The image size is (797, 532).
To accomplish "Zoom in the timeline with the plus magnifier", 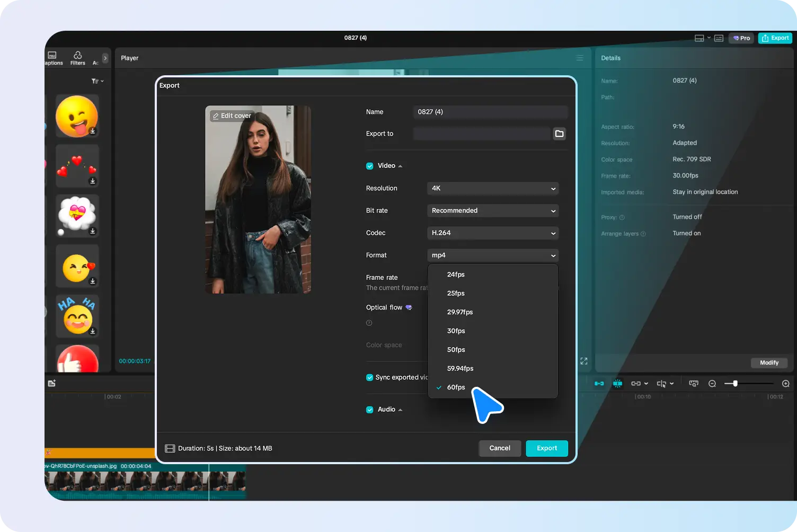I will point(786,383).
